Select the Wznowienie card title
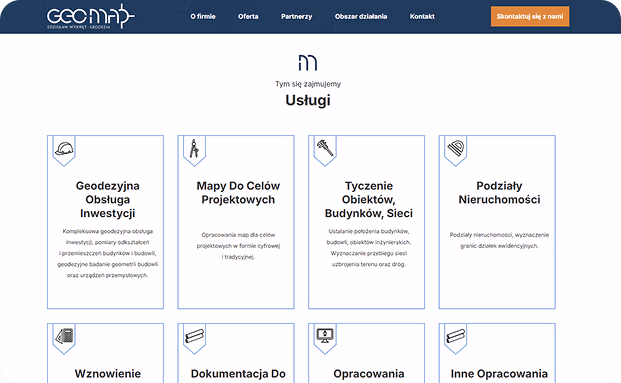 (107, 373)
